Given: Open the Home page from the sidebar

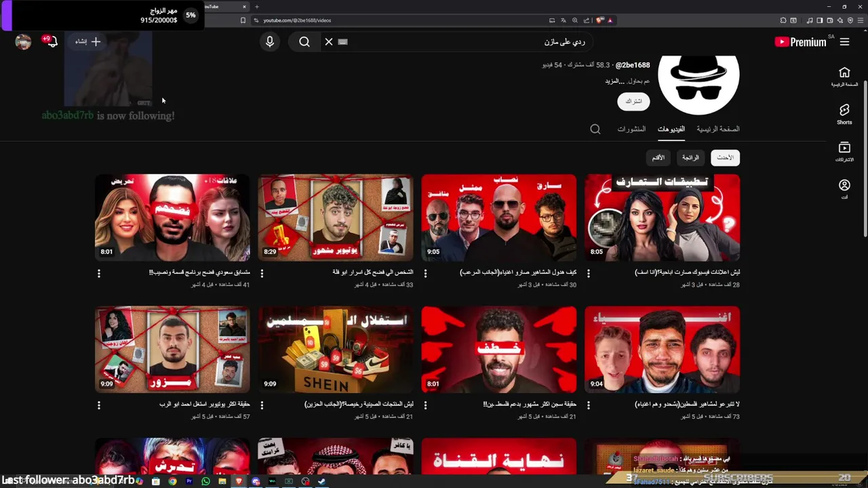Looking at the screenshot, I should pyautogui.click(x=844, y=77).
